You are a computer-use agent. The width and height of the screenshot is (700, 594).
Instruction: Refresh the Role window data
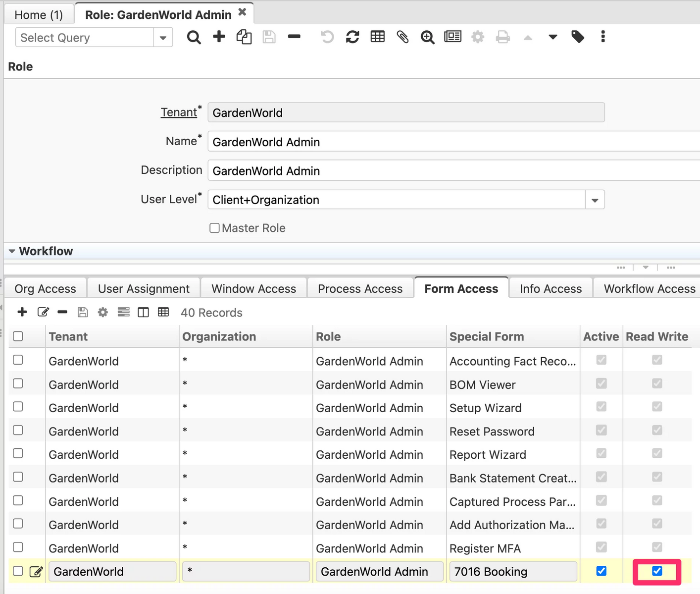coord(352,37)
